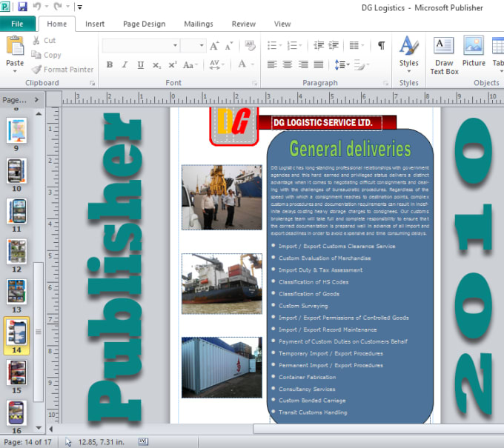Switch to the View tab

282,24
